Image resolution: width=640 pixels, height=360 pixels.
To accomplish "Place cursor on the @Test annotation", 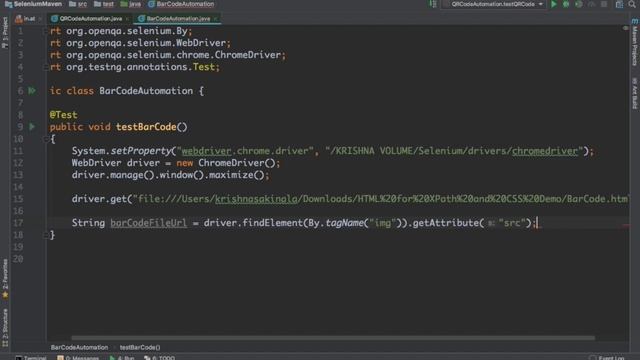I will (x=63, y=115).
